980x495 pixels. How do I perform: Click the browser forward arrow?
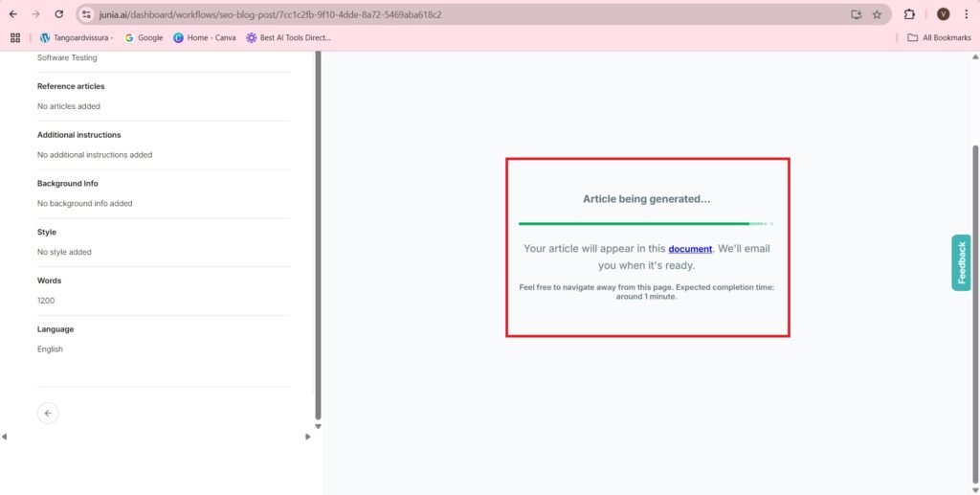tap(35, 13)
